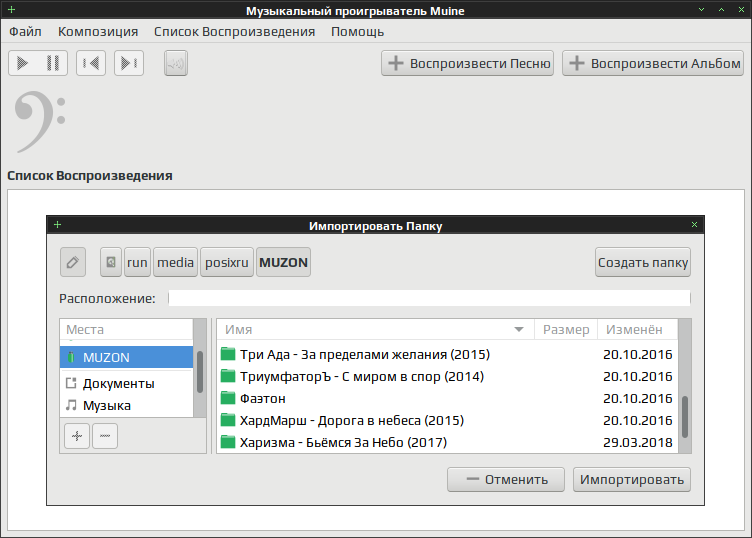Select Документы in the places sidebar
The image size is (752, 538).
[127, 384]
